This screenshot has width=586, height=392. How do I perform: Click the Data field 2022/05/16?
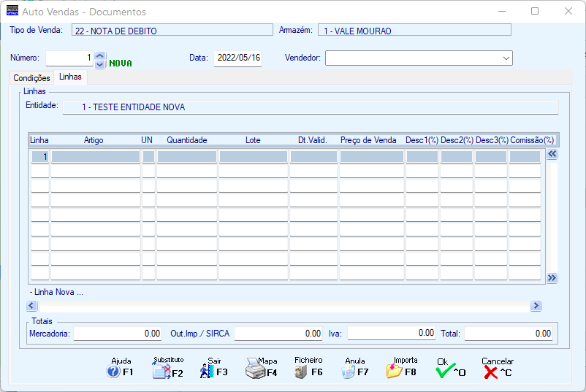(238, 58)
